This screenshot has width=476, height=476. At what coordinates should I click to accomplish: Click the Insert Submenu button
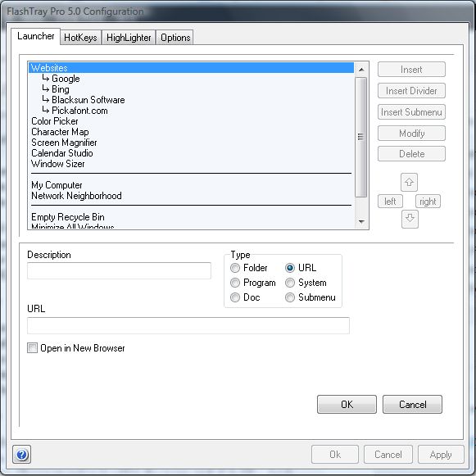(x=411, y=112)
